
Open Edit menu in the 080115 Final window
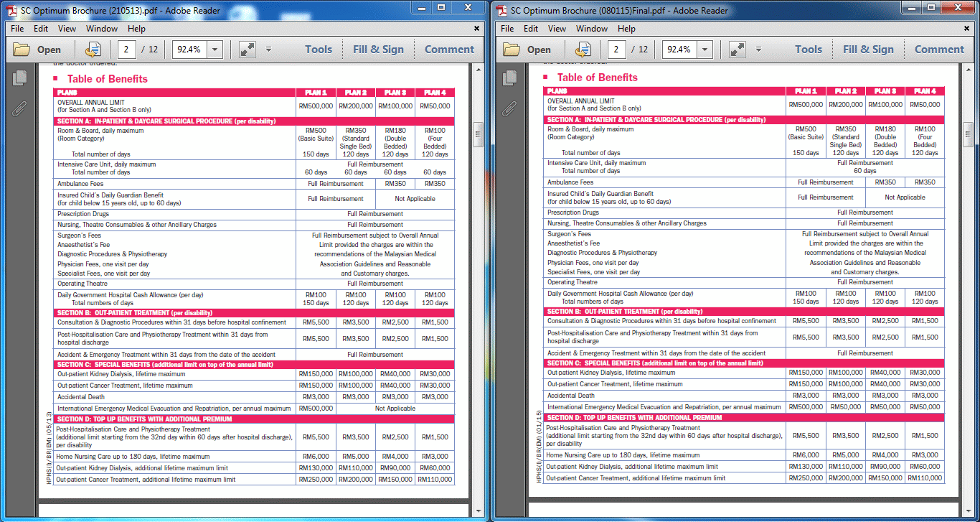tap(531, 29)
